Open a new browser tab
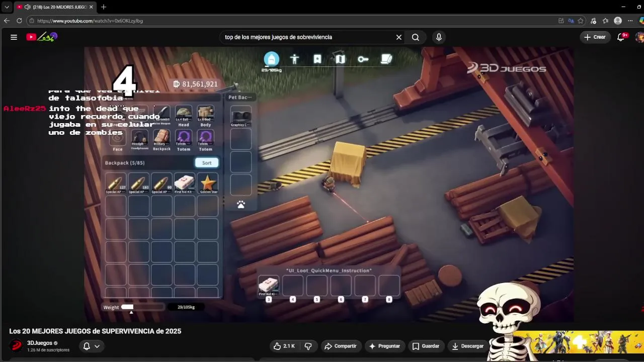The height and width of the screenshot is (362, 644). [x=104, y=7]
